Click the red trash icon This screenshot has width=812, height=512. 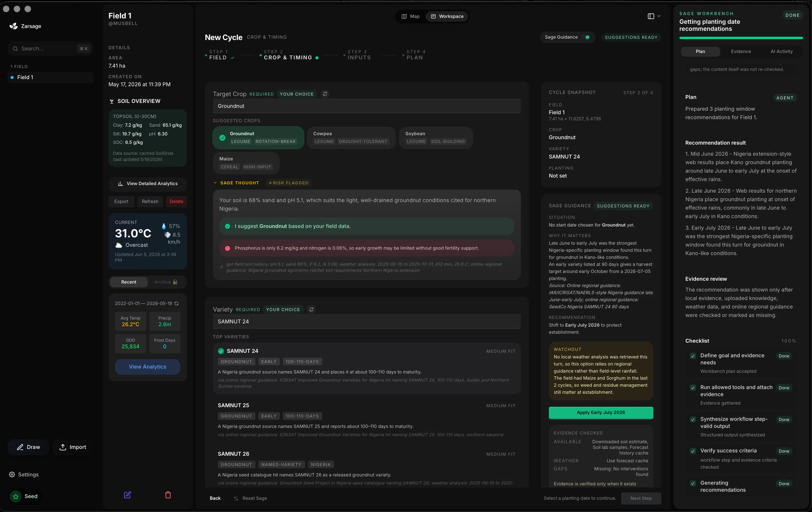[x=168, y=495]
